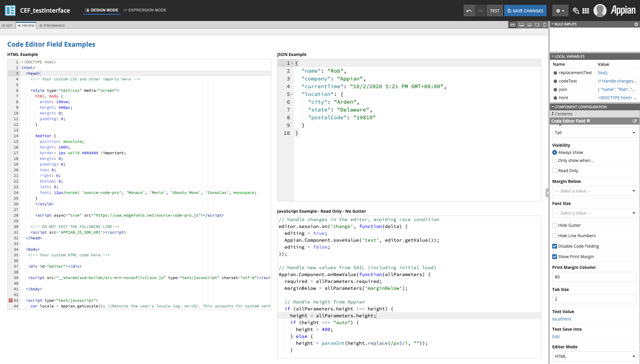Select the Always show radio button
Viewport: 640px width, 364px height.
pos(554,152)
